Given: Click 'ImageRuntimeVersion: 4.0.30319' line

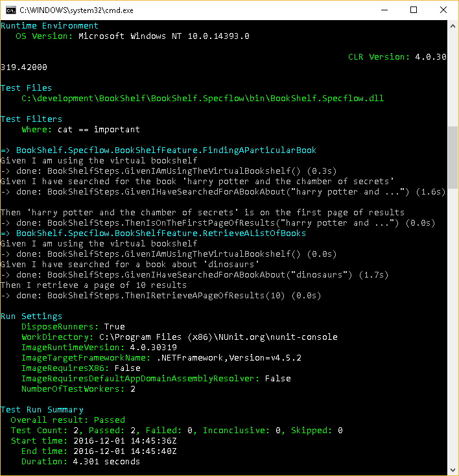Looking at the screenshot, I should coord(99,348).
